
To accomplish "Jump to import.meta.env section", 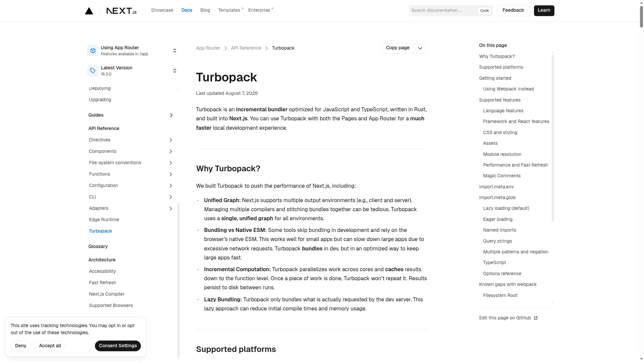I will [496, 187].
